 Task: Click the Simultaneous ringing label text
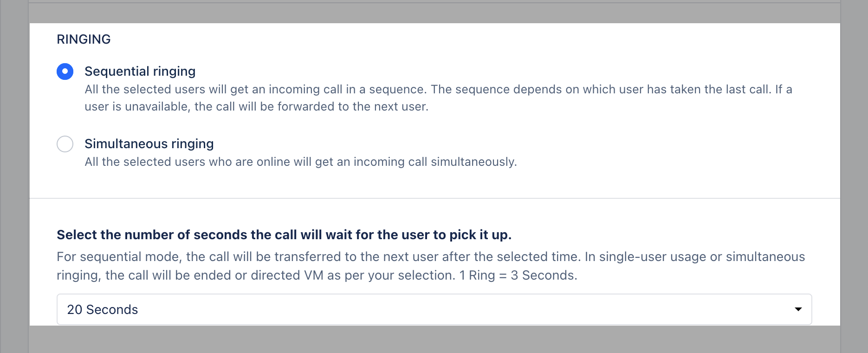[149, 144]
